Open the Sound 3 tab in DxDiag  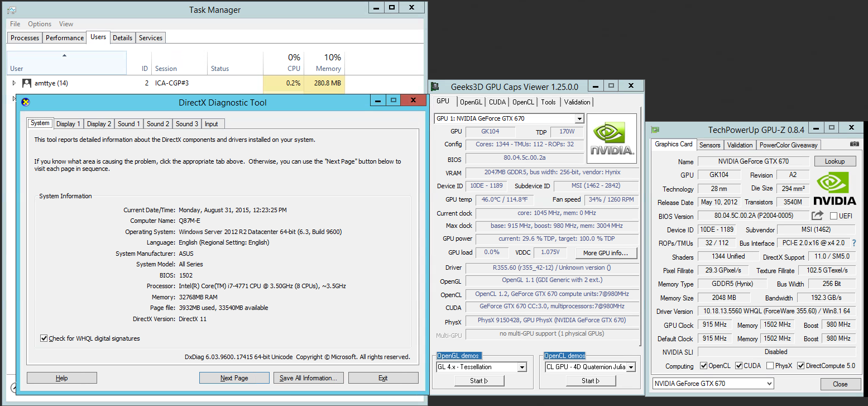[187, 124]
